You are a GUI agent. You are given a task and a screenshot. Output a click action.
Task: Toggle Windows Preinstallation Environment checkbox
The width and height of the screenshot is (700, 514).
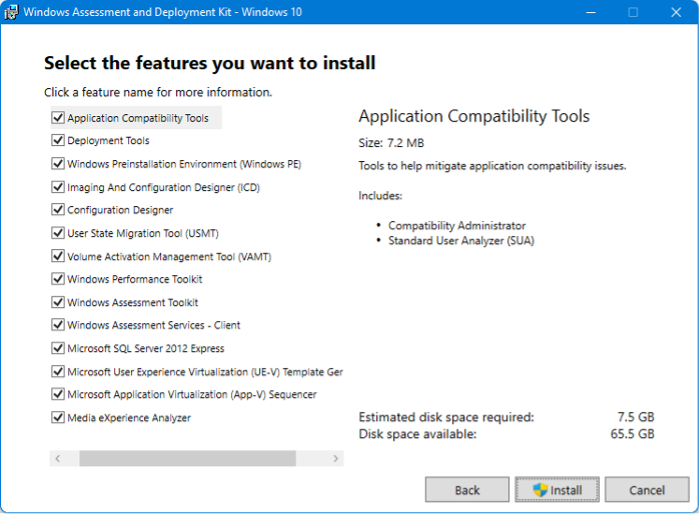click(x=57, y=164)
